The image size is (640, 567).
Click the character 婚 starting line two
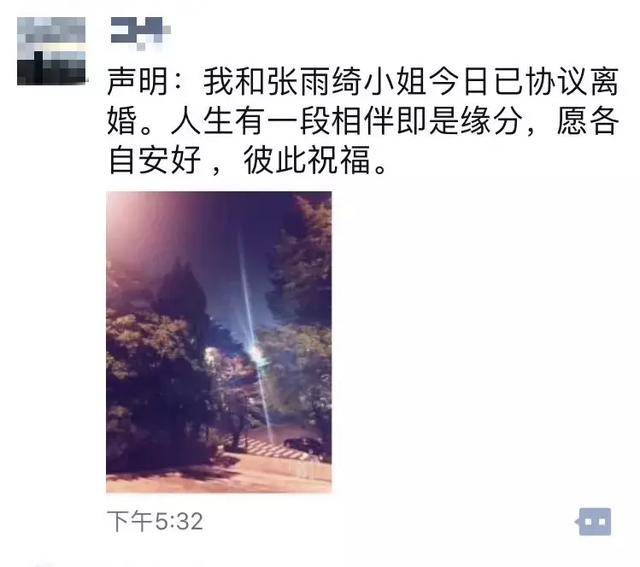pyautogui.click(x=122, y=121)
